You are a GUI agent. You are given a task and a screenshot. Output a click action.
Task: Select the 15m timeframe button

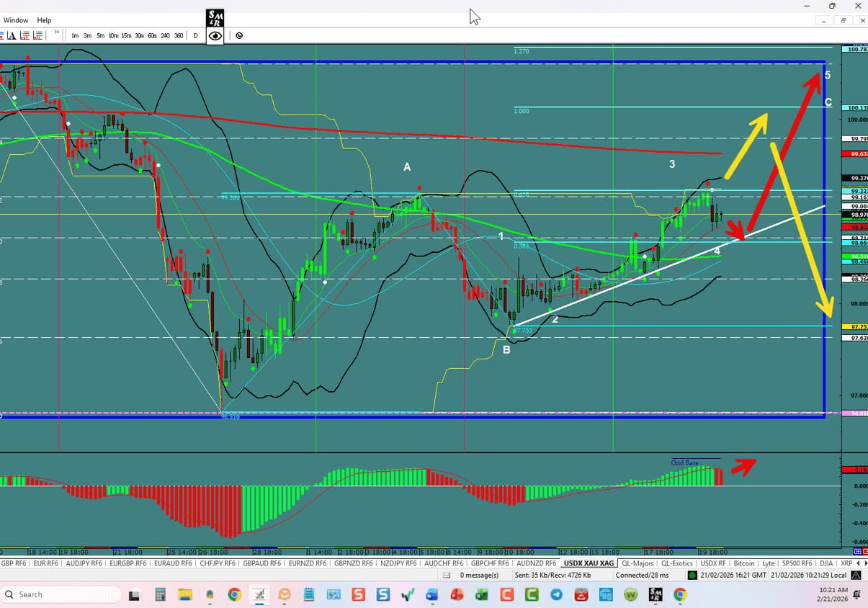click(126, 35)
